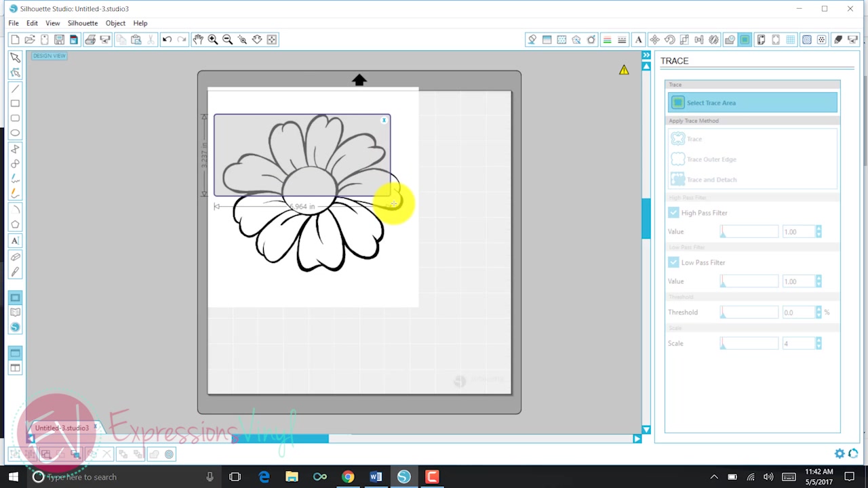Select the Rectangle drawing tool
868x488 pixels.
(x=15, y=104)
